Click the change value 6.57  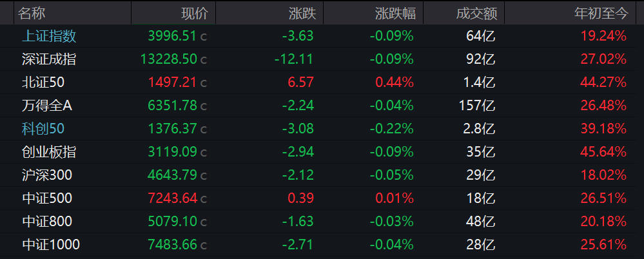click(302, 82)
